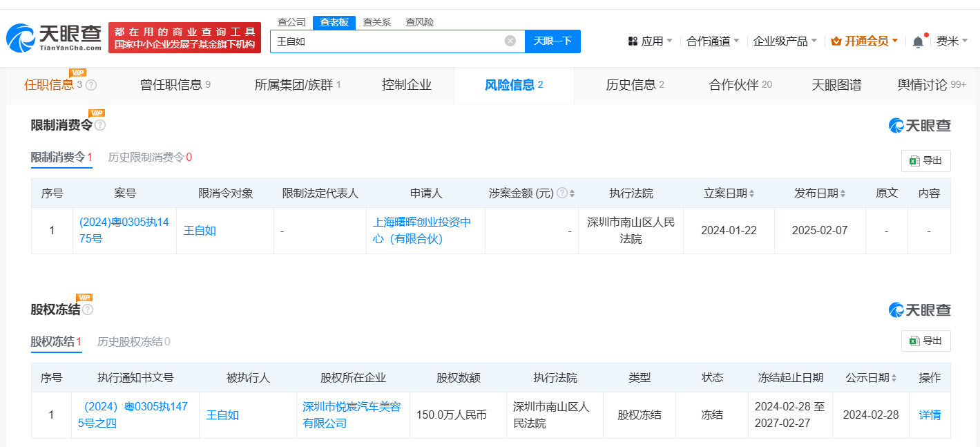Click the 应用 grid icon

[x=633, y=41]
